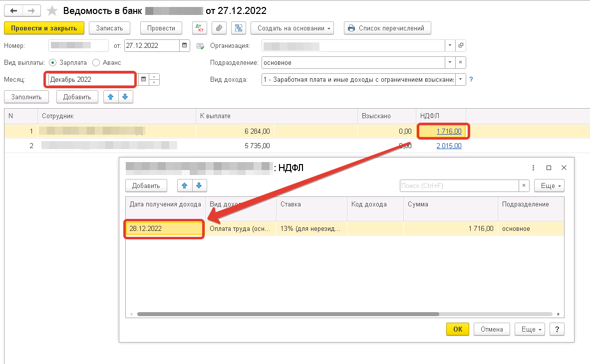This screenshot has height=364, width=590.
Task: Click Взыскано cell 0,00 in first row
Action: [x=387, y=131]
